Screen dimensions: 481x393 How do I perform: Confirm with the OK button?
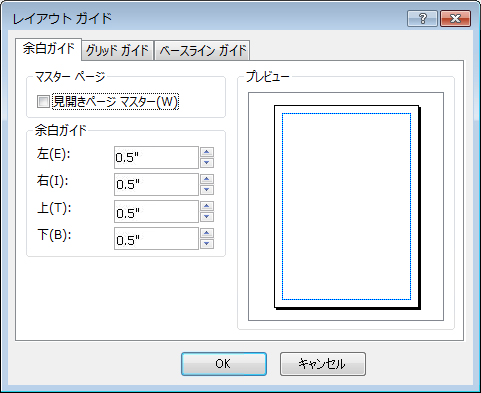(224, 364)
